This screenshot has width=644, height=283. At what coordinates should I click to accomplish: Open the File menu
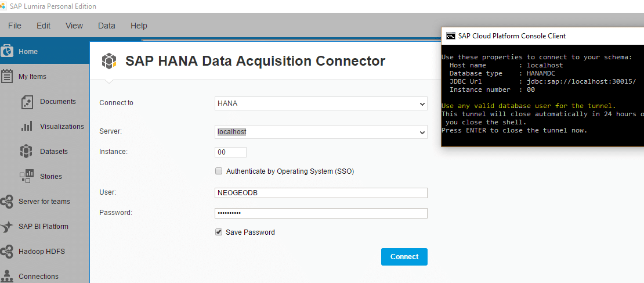[x=15, y=26]
